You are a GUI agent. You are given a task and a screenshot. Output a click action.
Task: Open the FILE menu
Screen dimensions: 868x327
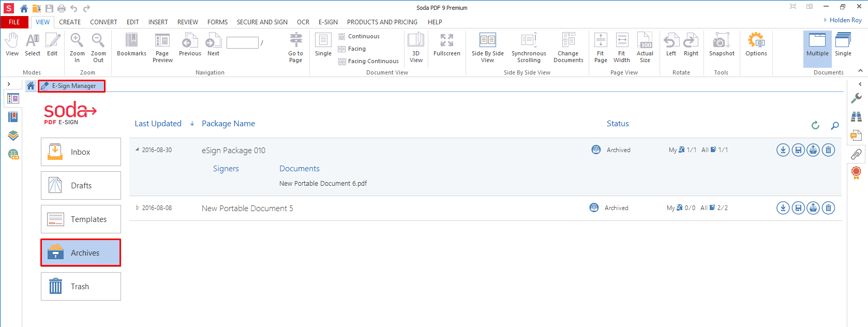[x=14, y=22]
